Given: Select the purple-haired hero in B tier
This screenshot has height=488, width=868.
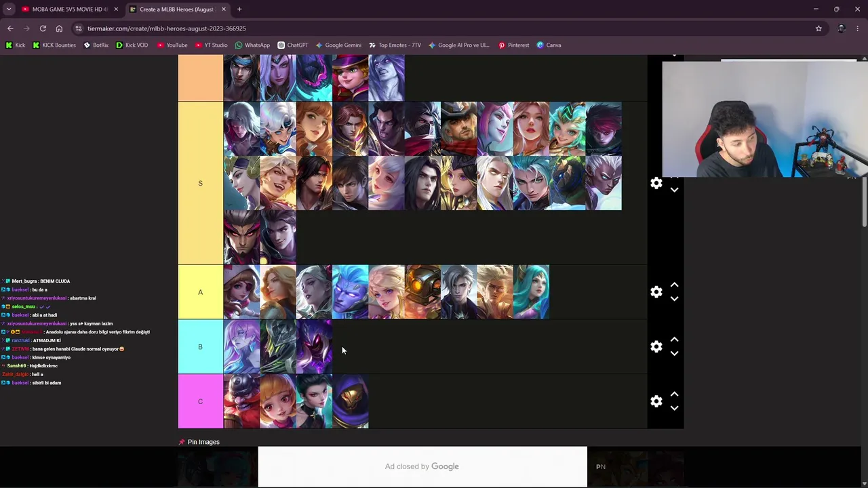Looking at the screenshot, I should click(242, 347).
